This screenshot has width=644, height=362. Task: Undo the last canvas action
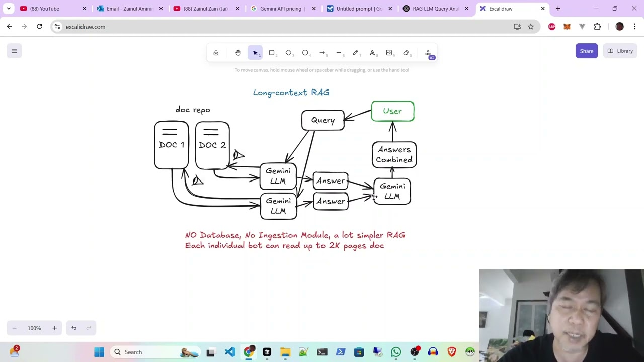click(74, 328)
